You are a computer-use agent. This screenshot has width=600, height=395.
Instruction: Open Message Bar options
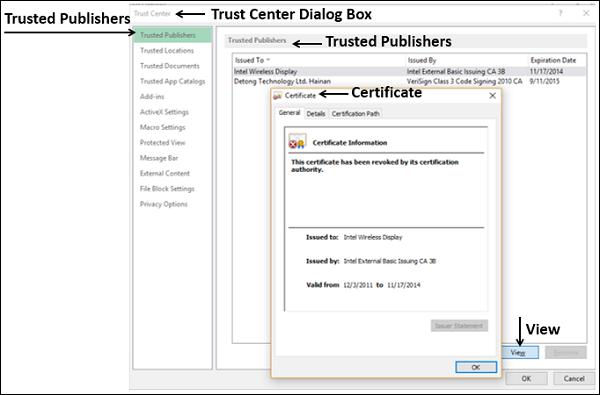(x=159, y=158)
